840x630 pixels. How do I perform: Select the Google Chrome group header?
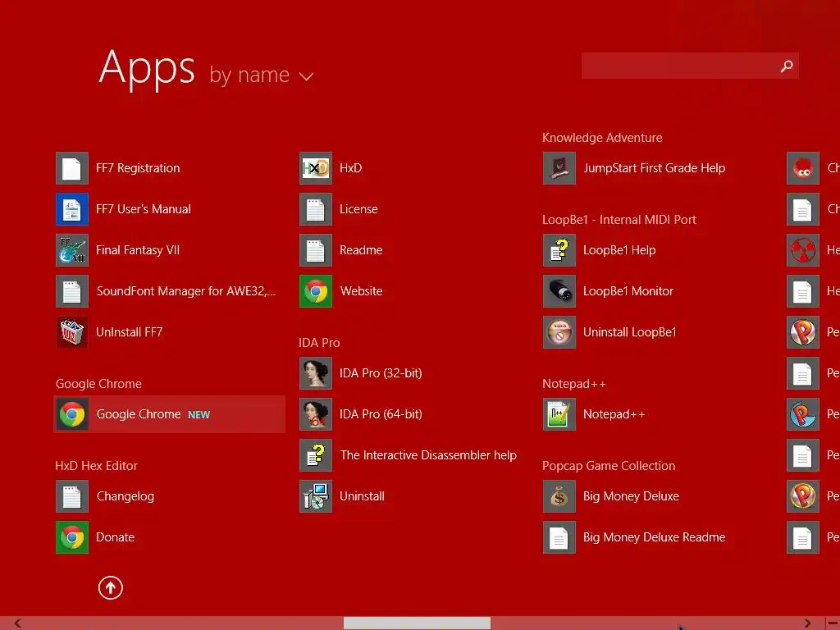98,384
